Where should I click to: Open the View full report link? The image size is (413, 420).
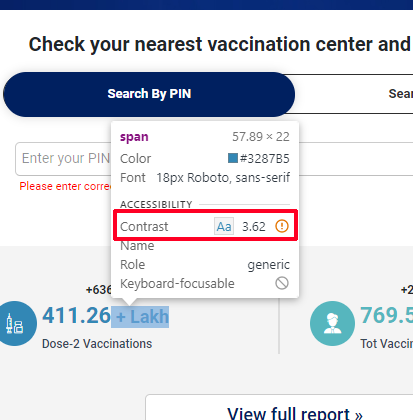[x=295, y=414]
